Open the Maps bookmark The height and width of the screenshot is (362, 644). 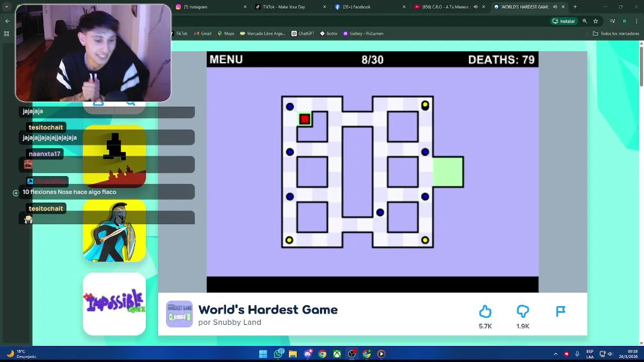pos(226,34)
